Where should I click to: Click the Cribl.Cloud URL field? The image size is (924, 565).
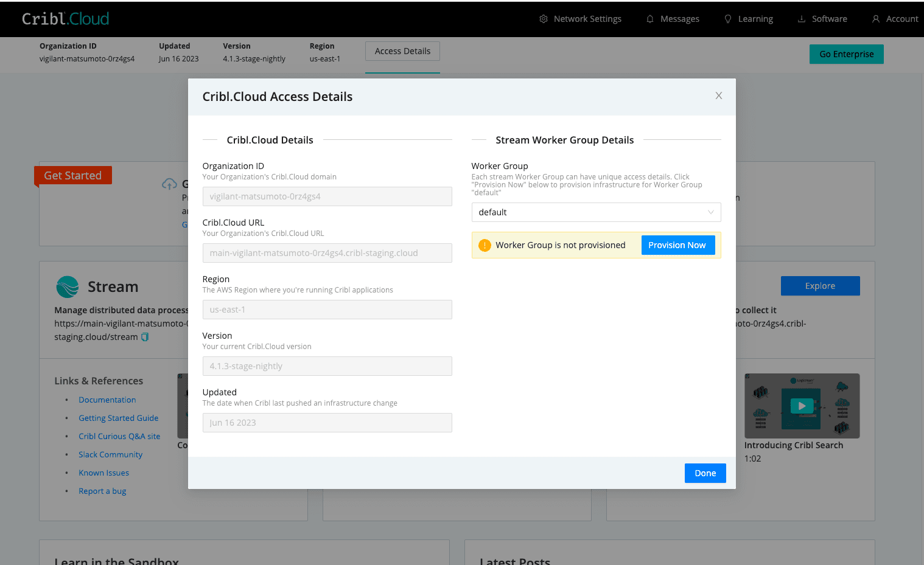click(x=327, y=253)
